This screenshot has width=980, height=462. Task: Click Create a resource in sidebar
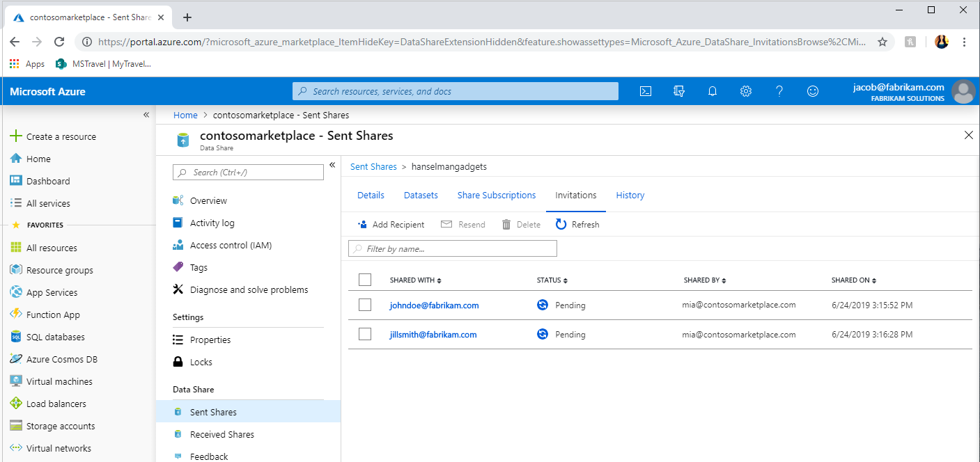(x=61, y=137)
